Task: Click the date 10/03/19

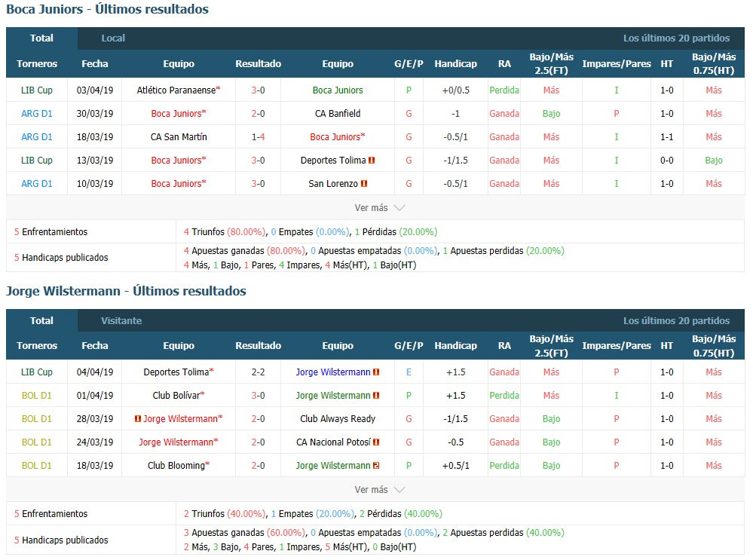Action: point(95,183)
